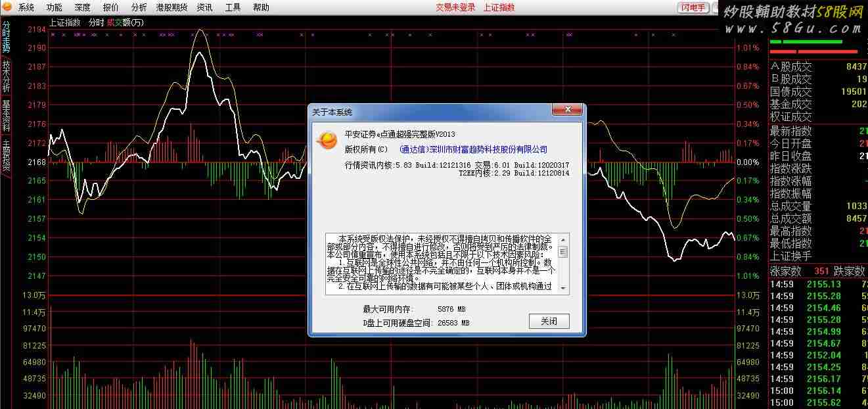Click the 2168 baseline price axis label
The width and height of the screenshot is (868, 409).
(37, 162)
